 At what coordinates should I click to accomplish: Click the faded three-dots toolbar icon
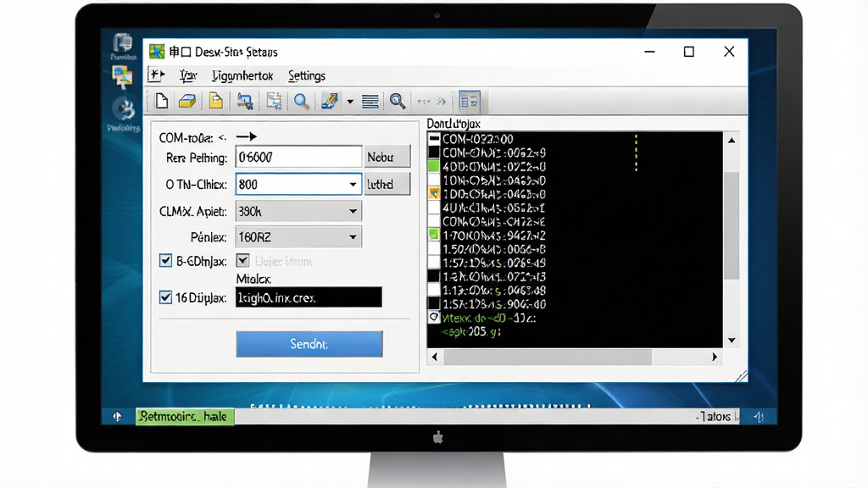(424, 102)
